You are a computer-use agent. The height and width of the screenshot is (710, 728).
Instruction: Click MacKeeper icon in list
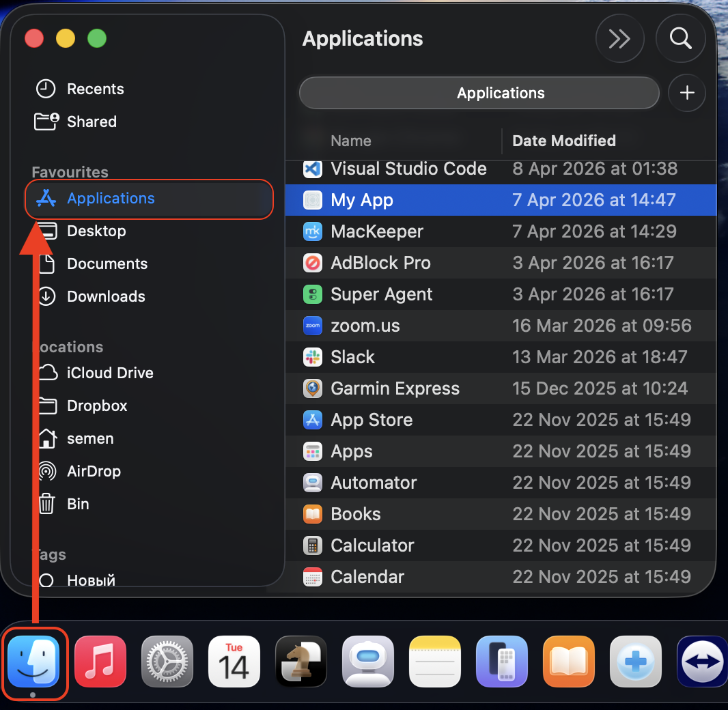313,231
